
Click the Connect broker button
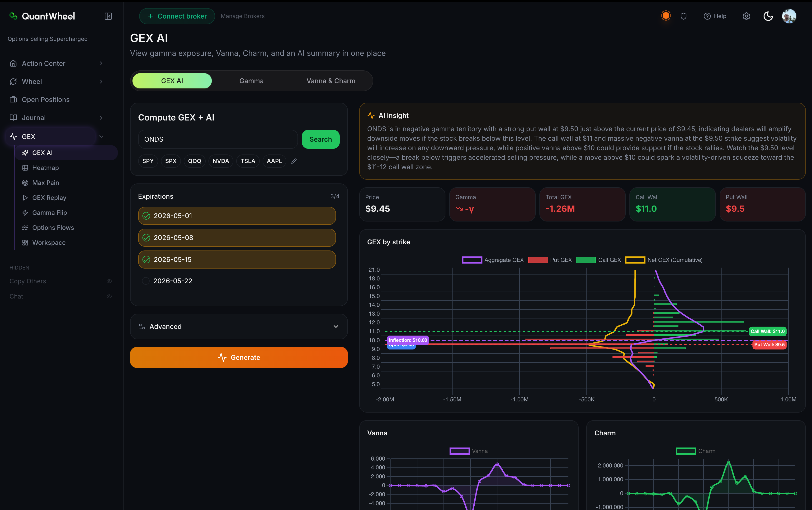click(177, 16)
